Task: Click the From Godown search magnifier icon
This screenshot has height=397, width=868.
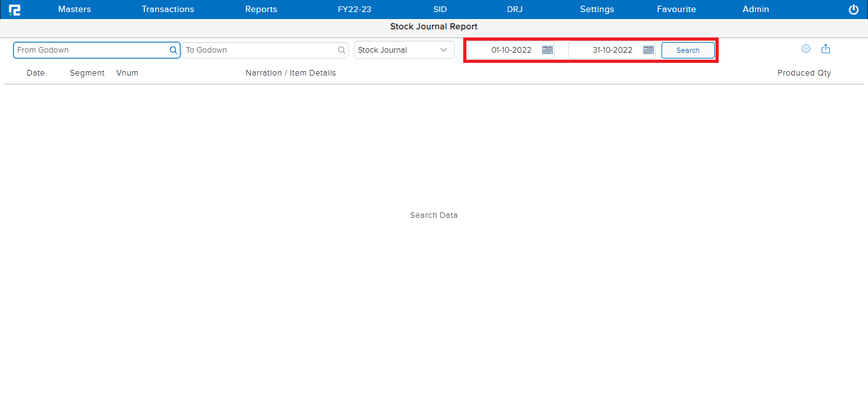Action: click(173, 50)
